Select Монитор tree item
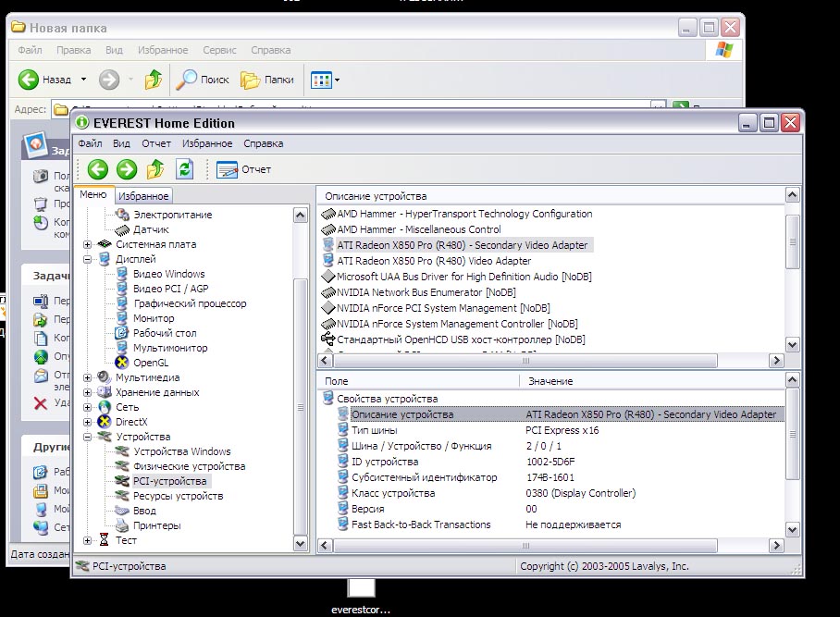Screen dimensions: 840x617 click(154, 318)
